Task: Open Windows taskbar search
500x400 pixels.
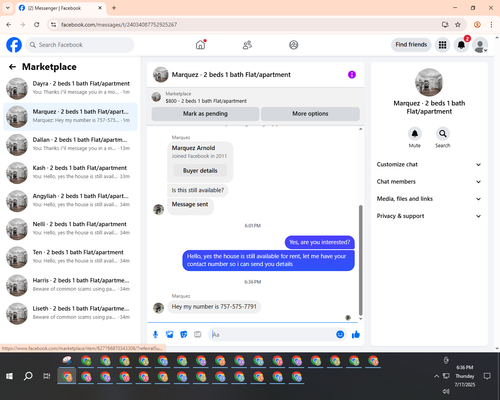Action: pyautogui.click(x=28, y=376)
